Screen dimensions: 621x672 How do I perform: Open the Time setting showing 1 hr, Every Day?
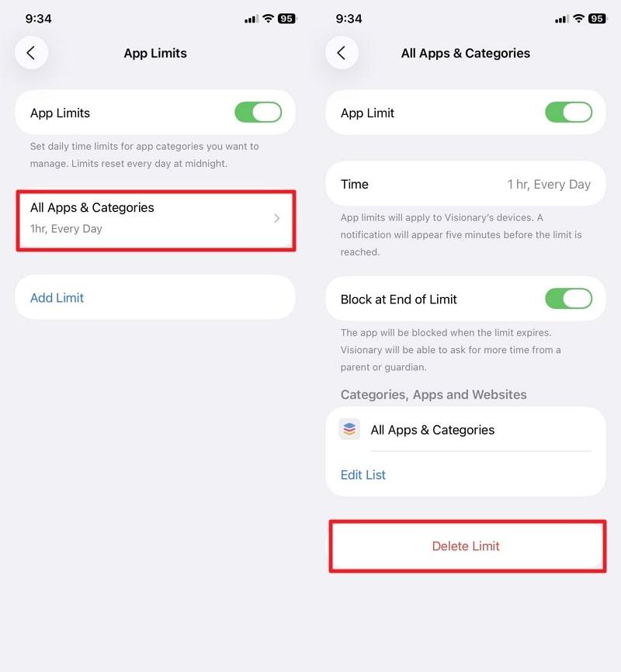click(466, 184)
